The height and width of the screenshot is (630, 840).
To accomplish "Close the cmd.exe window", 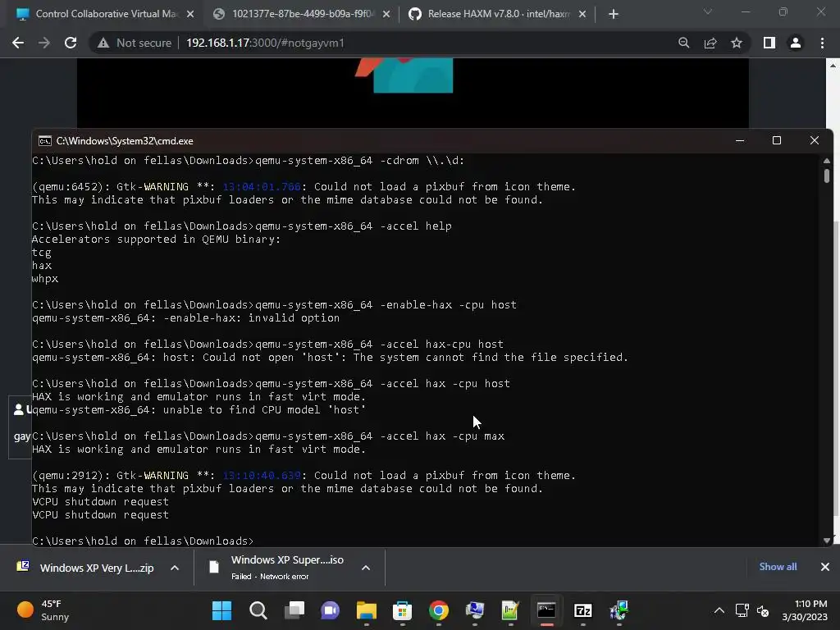I will (x=815, y=140).
